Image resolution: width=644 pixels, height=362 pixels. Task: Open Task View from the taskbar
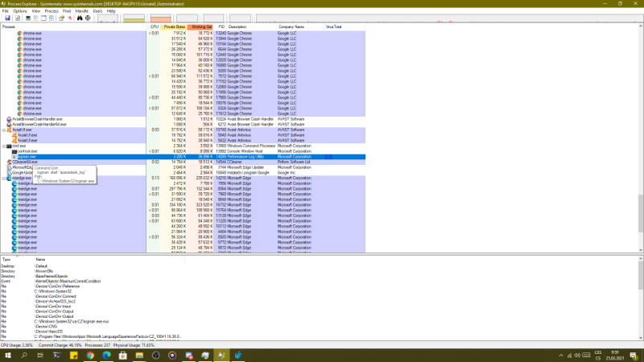tap(40, 355)
